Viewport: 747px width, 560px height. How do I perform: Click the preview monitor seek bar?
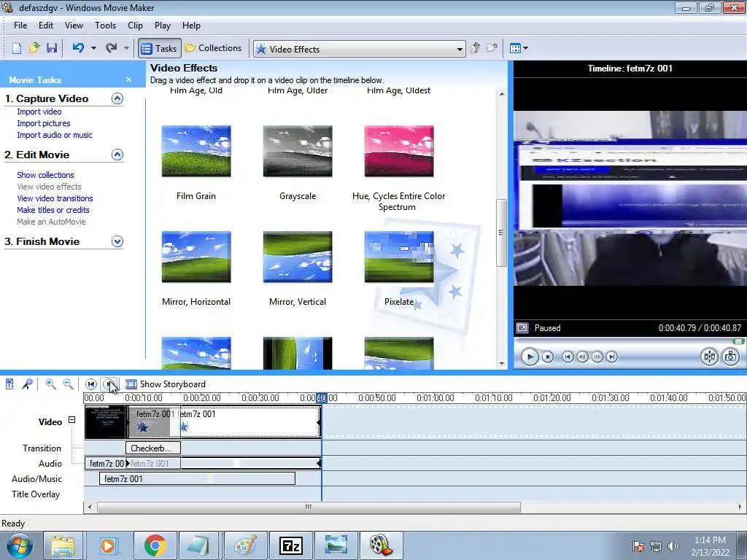(630, 341)
